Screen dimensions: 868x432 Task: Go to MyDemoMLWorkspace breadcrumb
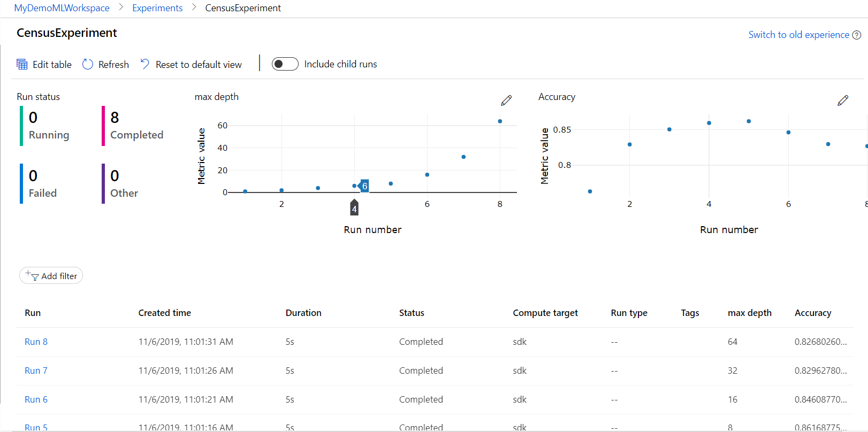tap(62, 8)
